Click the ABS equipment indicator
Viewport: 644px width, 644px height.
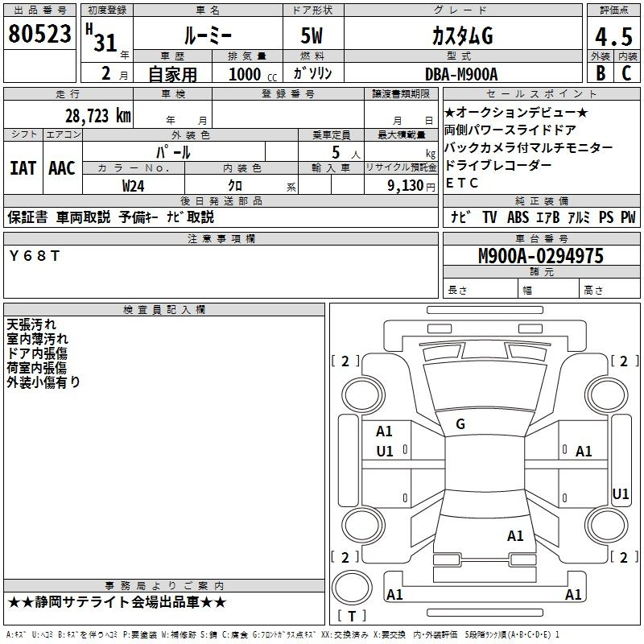(x=519, y=217)
